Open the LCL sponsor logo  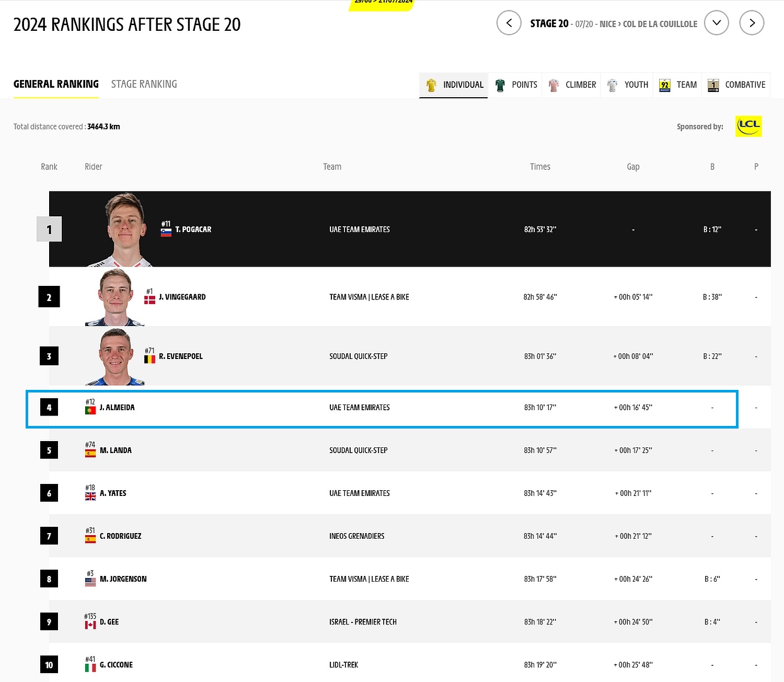(x=748, y=126)
